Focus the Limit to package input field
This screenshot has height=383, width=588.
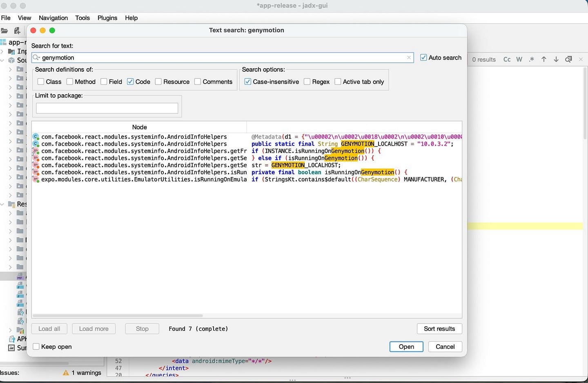[107, 108]
